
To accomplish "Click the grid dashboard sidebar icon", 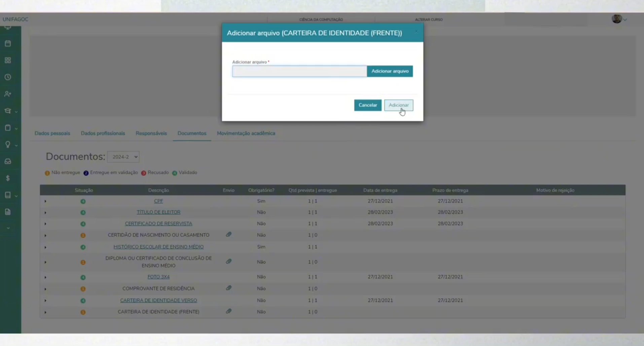I will (x=8, y=60).
